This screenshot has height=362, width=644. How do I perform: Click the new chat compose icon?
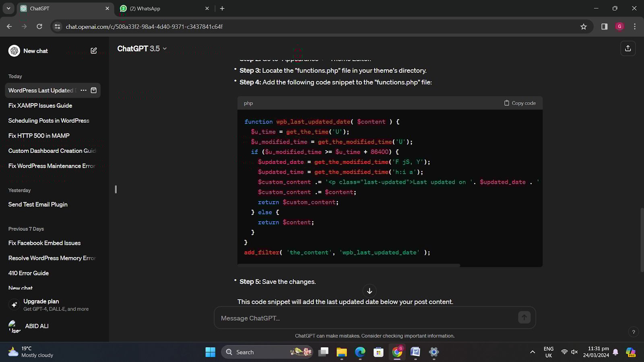click(x=94, y=51)
